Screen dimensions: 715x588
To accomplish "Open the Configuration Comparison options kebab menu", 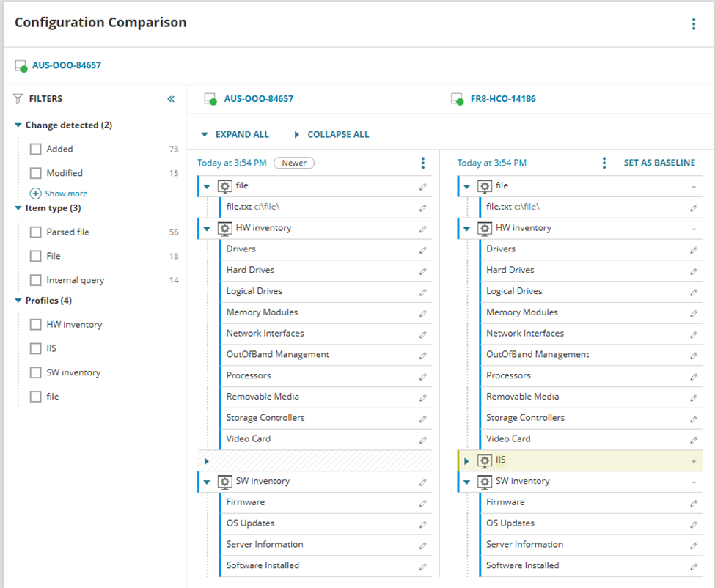I will [x=693, y=23].
